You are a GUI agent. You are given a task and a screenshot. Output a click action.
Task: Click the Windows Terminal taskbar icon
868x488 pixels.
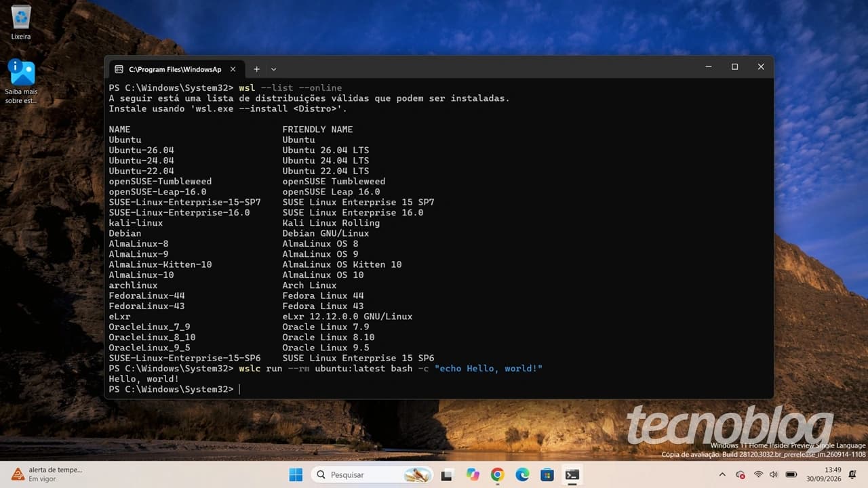[572, 474]
